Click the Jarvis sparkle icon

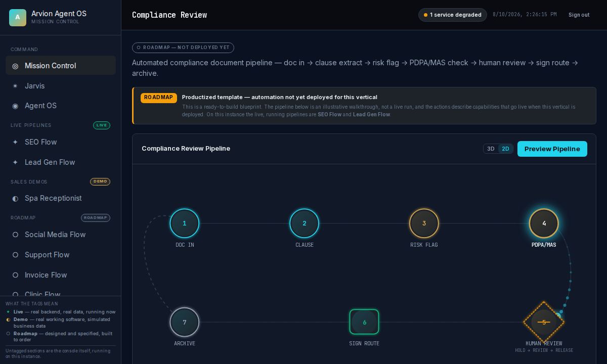tap(15, 86)
